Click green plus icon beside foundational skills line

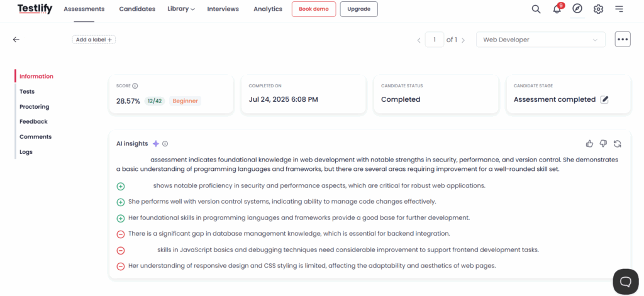coord(120,218)
